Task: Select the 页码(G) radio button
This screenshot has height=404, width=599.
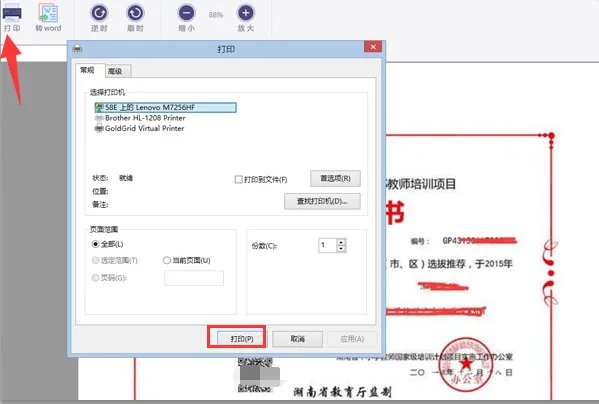Action: pos(96,278)
